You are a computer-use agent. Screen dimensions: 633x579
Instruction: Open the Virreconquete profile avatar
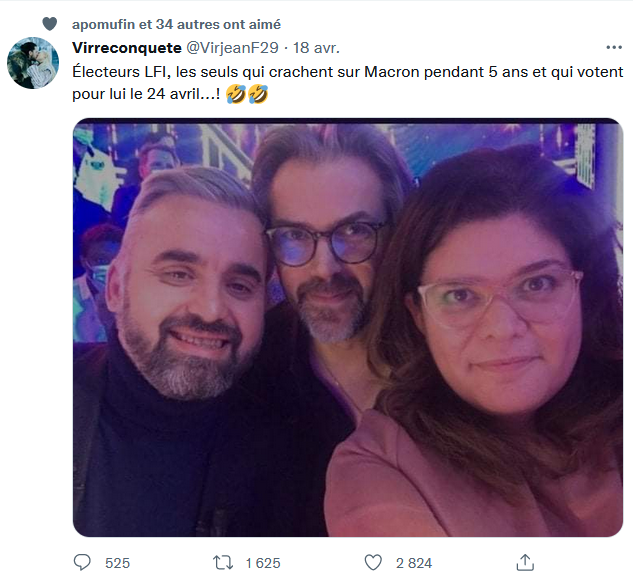(33, 63)
